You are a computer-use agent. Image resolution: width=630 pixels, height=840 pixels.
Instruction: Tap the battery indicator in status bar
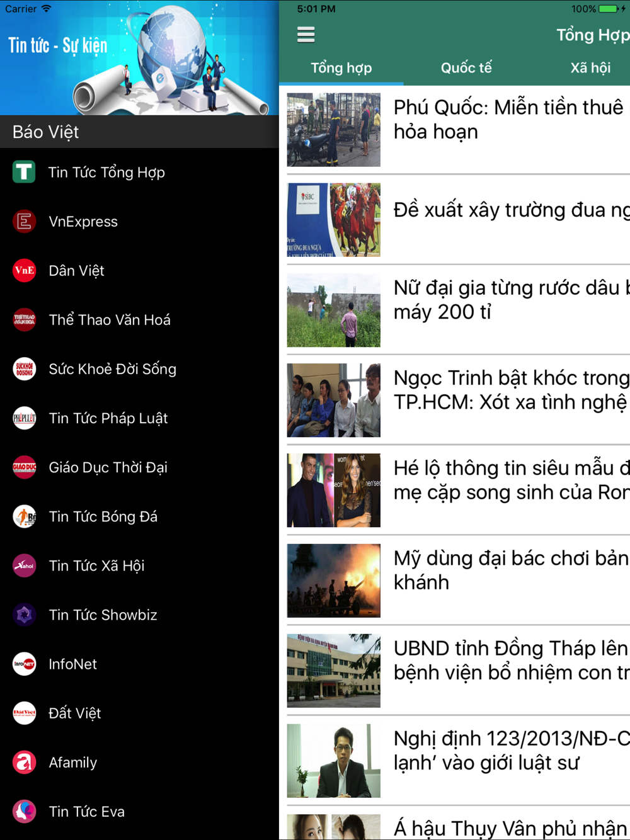tap(608, 9)
